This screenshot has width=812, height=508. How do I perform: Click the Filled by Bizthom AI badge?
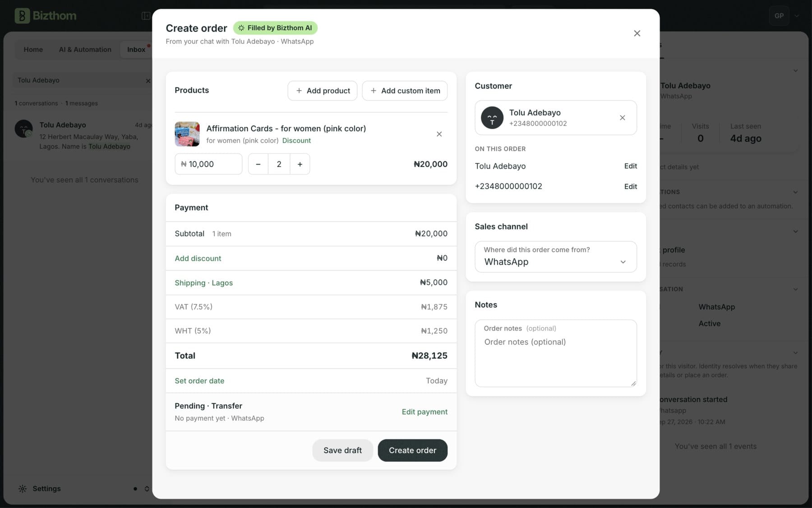click(x=275, y=28)
